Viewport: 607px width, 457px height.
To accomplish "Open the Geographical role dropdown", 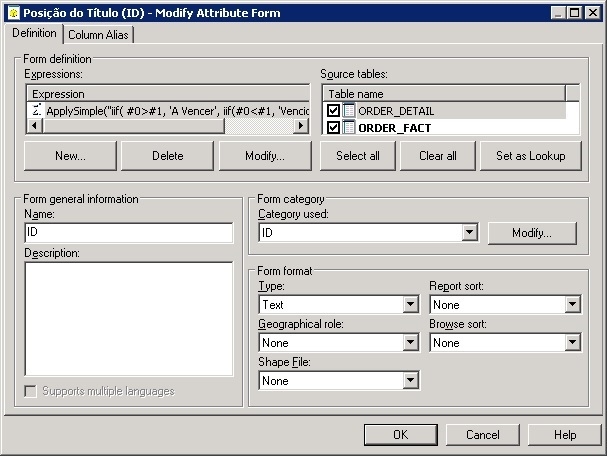I will click(410, 342).
